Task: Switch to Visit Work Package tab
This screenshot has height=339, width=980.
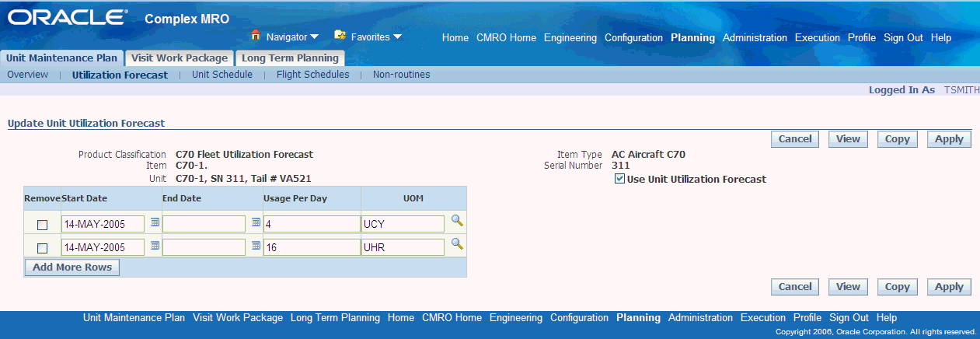Action: [x=179, y=58]
